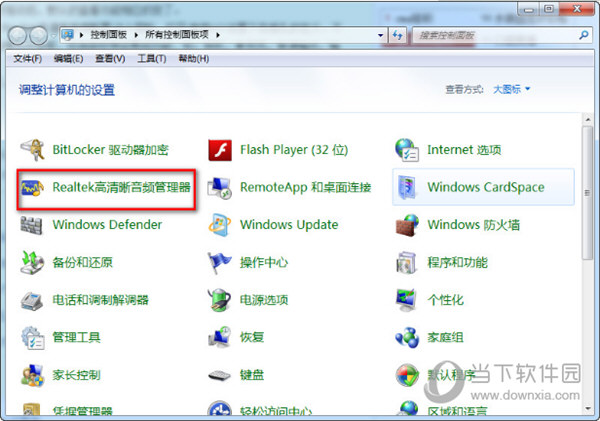
Task: Click the Windows Update link text
Action: coord(289,225)
